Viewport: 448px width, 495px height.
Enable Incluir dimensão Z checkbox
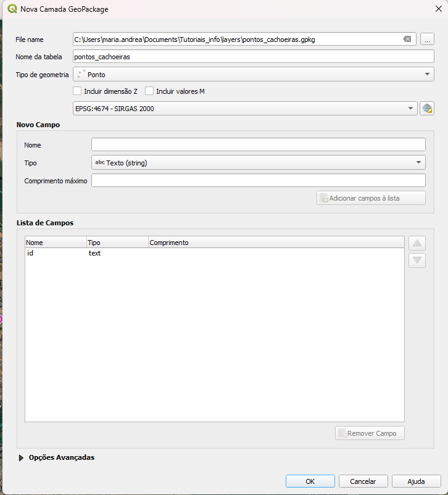click(77, 91)
